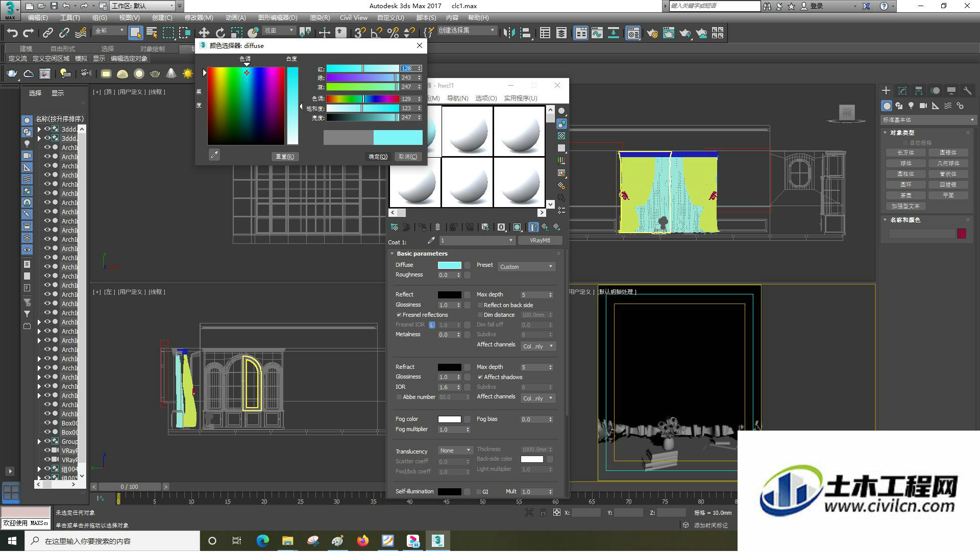This screenshot has height=552, width=980.
Task: Click 取消(C) in color selector
Action: [408, 157]
